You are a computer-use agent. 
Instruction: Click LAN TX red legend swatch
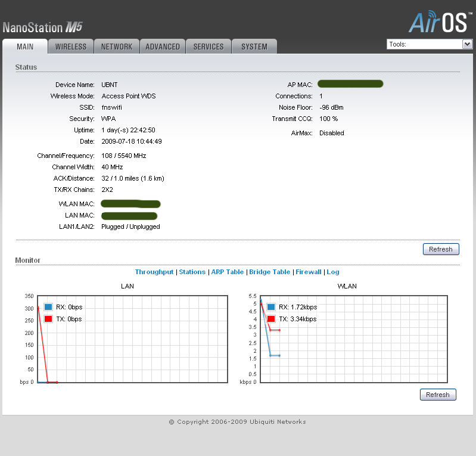pos(48,319)
